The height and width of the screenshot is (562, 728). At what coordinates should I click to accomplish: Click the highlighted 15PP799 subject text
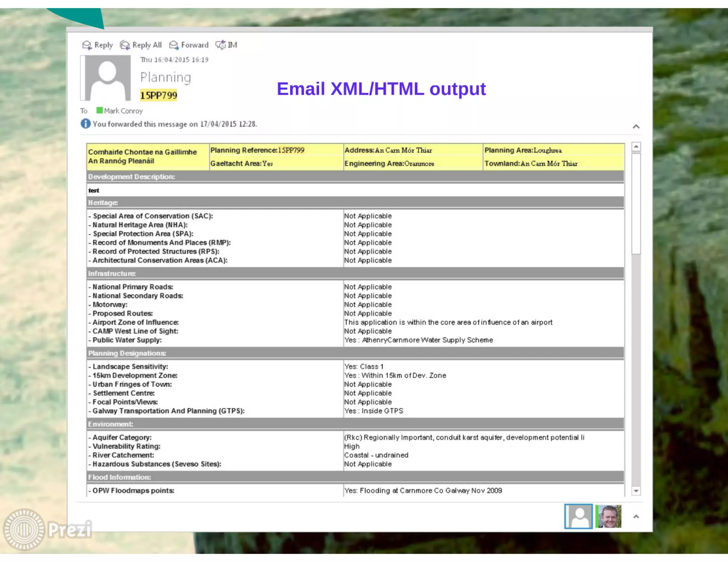click(x=158, y=95)
